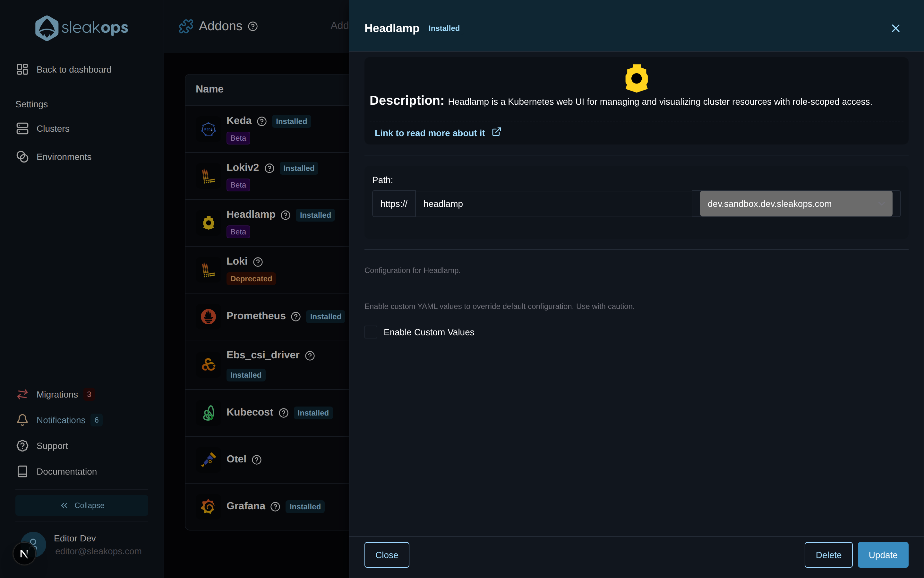Click the Installed badge in panel header
This screenshot has width=924, height=578.
pyautogui.click(x=444, y=28)
